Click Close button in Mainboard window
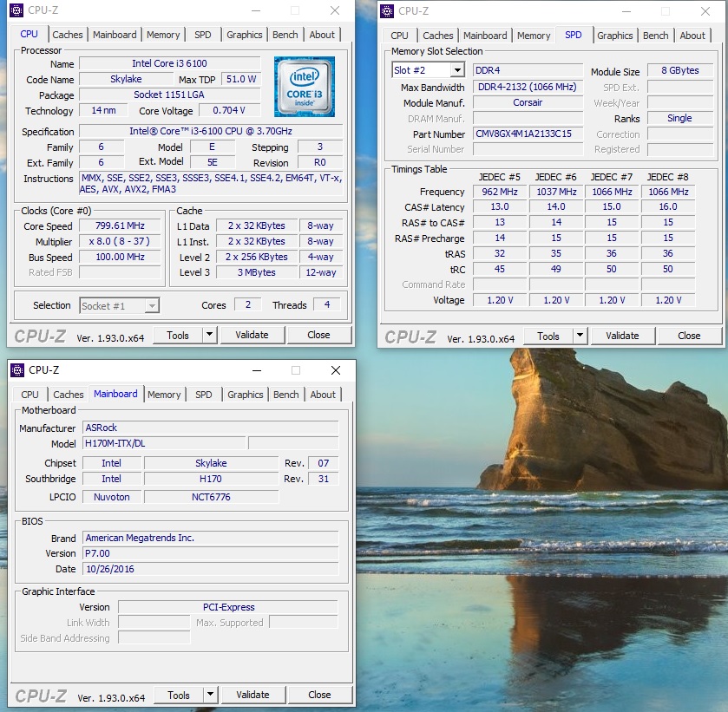The image size is (728, 712). [320, 695]
